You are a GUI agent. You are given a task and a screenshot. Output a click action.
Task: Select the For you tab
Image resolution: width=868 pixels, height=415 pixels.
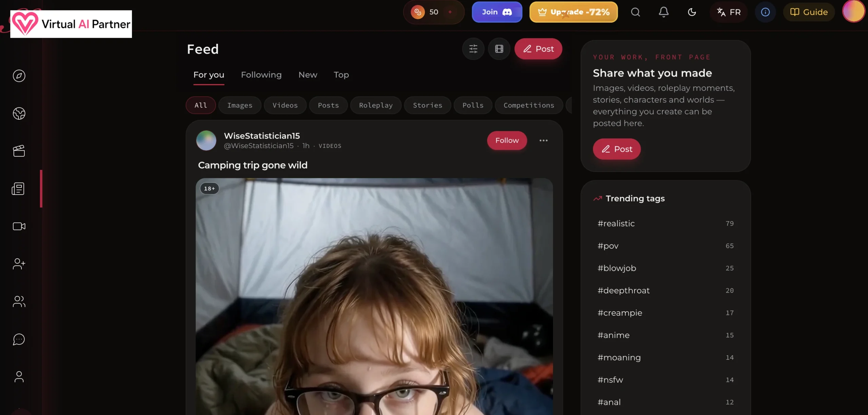tap(209, 75)
